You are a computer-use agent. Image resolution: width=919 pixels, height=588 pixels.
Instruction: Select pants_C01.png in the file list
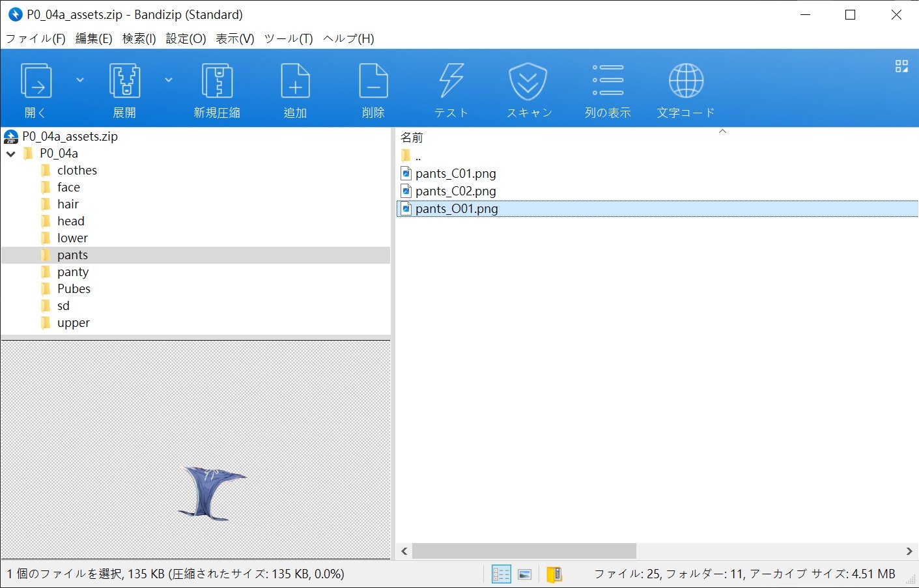(455, 174)
